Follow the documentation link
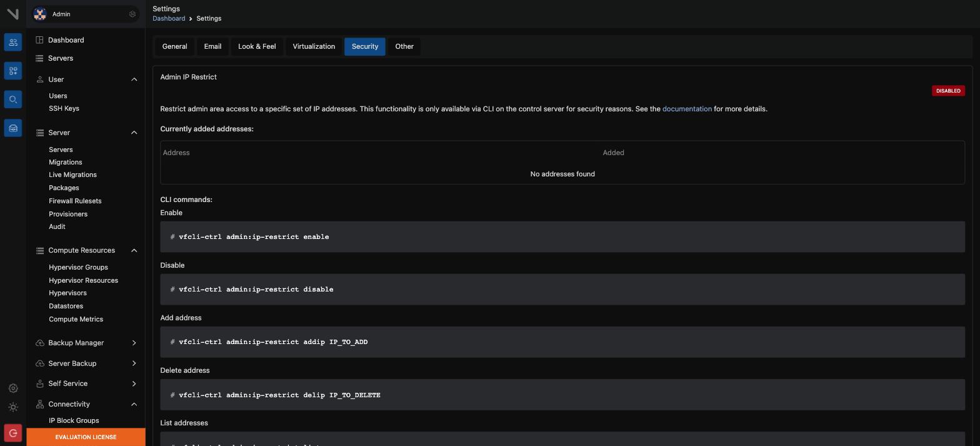The image size is (980, 446). pos(687,109)
